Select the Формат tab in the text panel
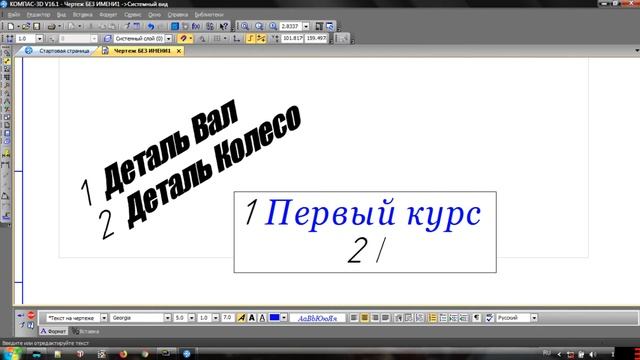Viewport: 640px width, 360px height. [53, 331]
